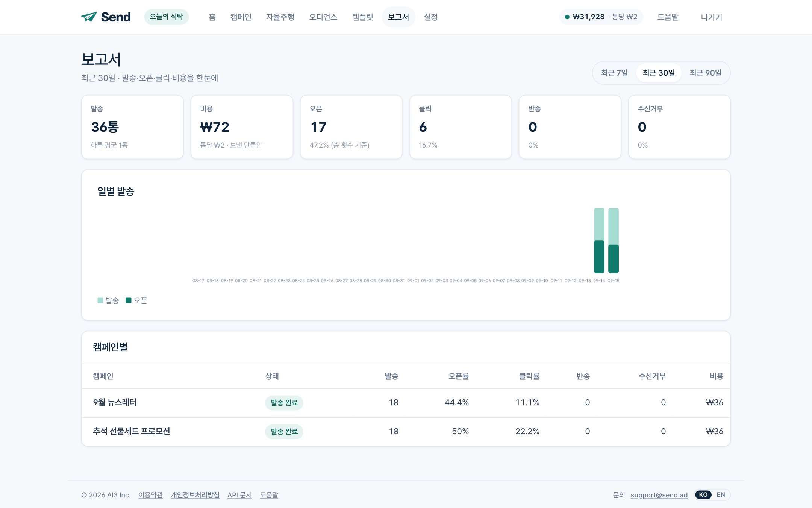Image resolution: width=812 pixels, height=508 pixels.
Task: Click the 반송 stat card
Action: click(570, 127)
